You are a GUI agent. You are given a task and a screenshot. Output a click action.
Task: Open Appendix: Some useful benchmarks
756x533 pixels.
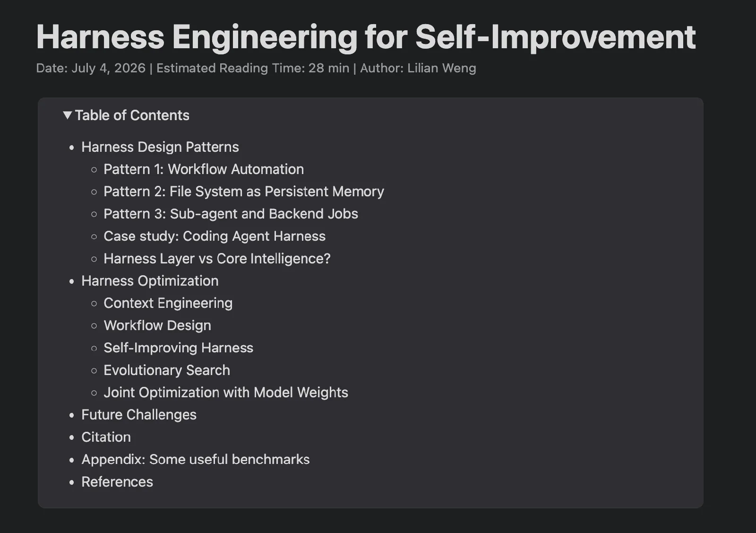click(x=196, y=459)
